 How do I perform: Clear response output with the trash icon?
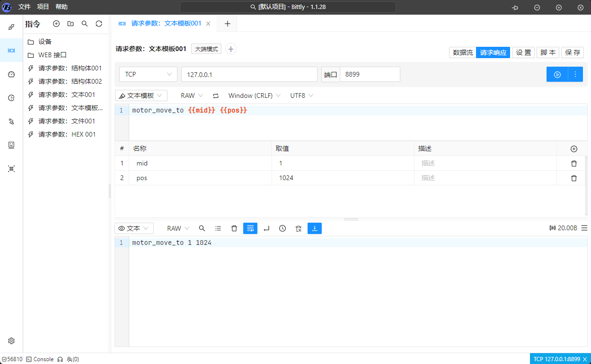click(234, 228)
